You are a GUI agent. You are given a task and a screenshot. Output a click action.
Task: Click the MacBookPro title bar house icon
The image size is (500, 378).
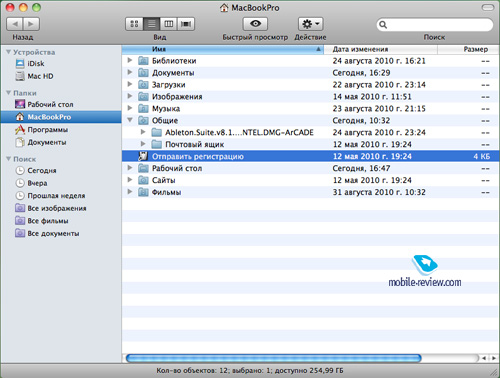(x=224, y=7)
